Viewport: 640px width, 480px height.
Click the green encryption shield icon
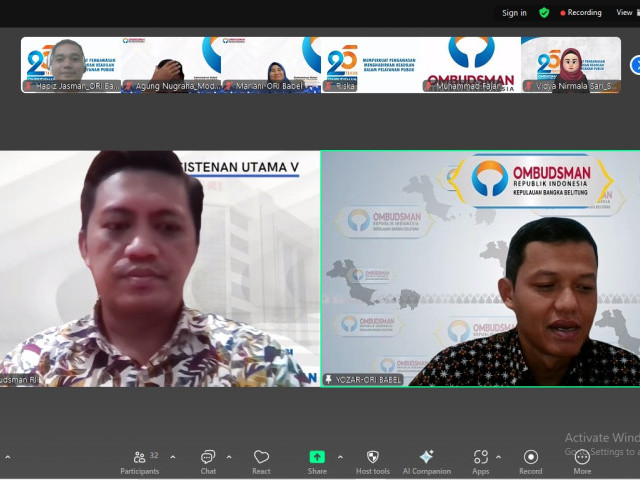[544, 13]
